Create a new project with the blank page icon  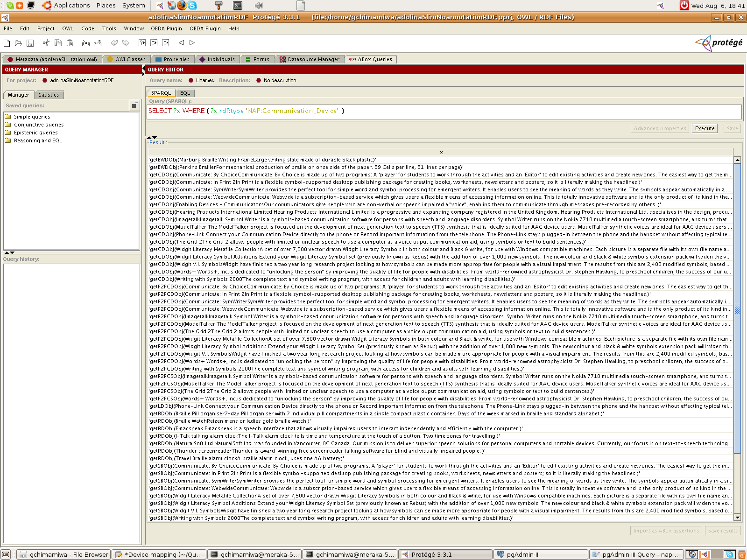tap(7, 43)
